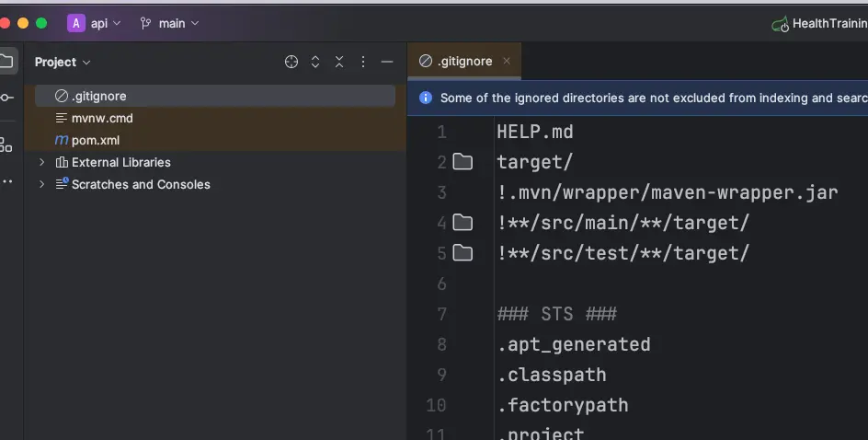Select pom.xml in the project tree

96,140
